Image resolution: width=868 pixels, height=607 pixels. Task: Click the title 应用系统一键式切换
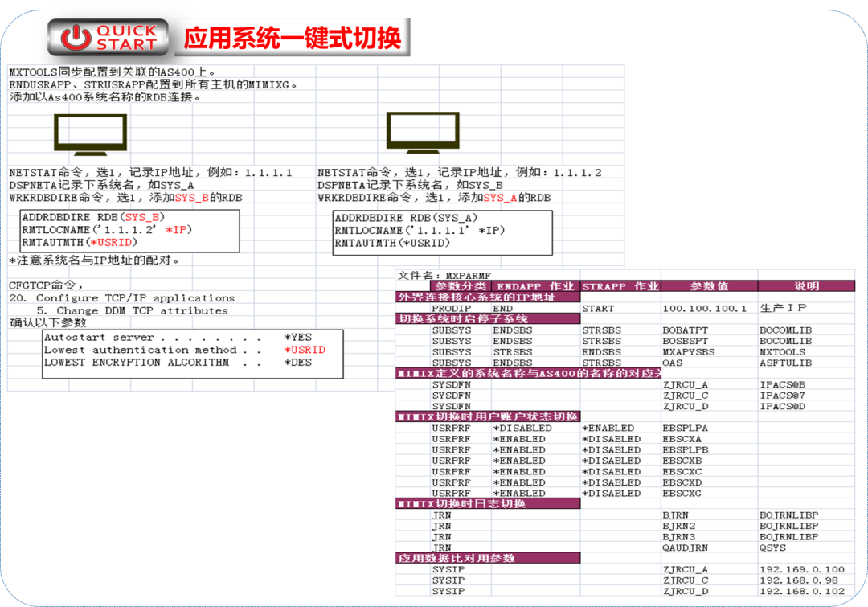coord(293,39)
